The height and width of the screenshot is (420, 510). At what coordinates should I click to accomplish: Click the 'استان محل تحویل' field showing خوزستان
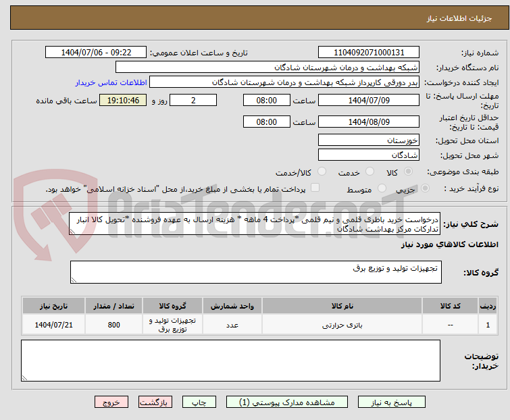368,140
